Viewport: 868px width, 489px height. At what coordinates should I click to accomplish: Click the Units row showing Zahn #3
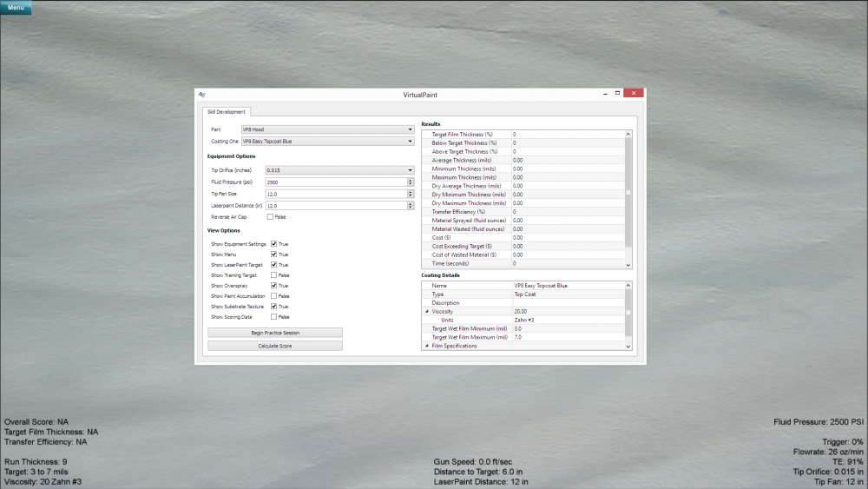coord(523,320)
